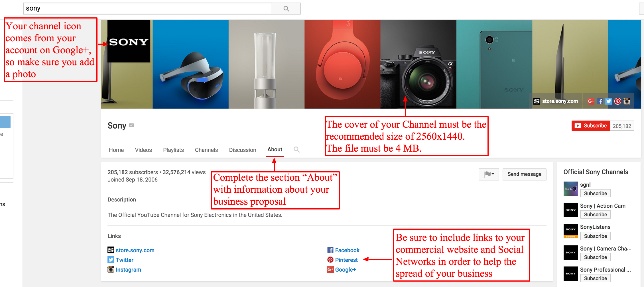Open the Playlists tab
Image resolution: width=644 pixels, height=287 pixels.
coord(173,150)
